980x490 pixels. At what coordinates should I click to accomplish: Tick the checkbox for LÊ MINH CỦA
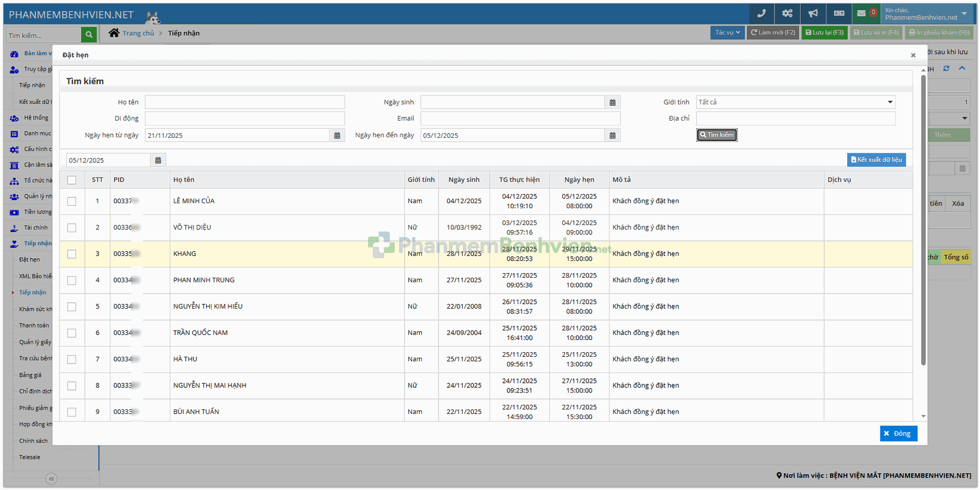point(72,201)
